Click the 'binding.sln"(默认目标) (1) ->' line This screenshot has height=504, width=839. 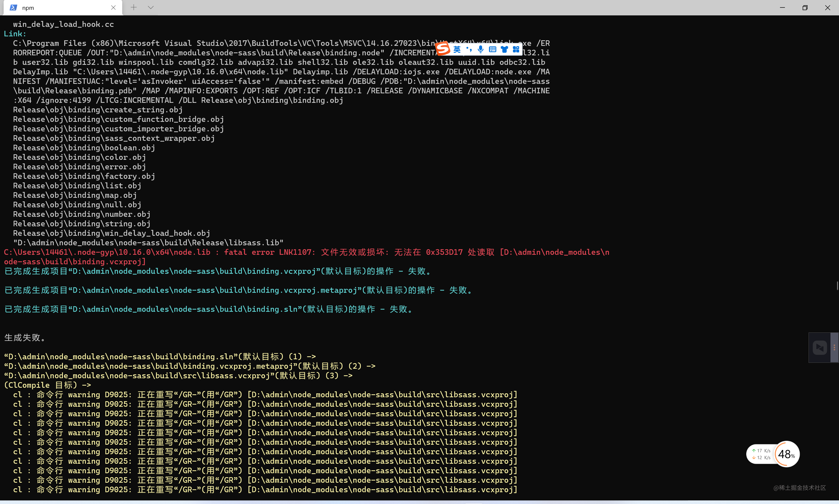[x=160, y=357]
